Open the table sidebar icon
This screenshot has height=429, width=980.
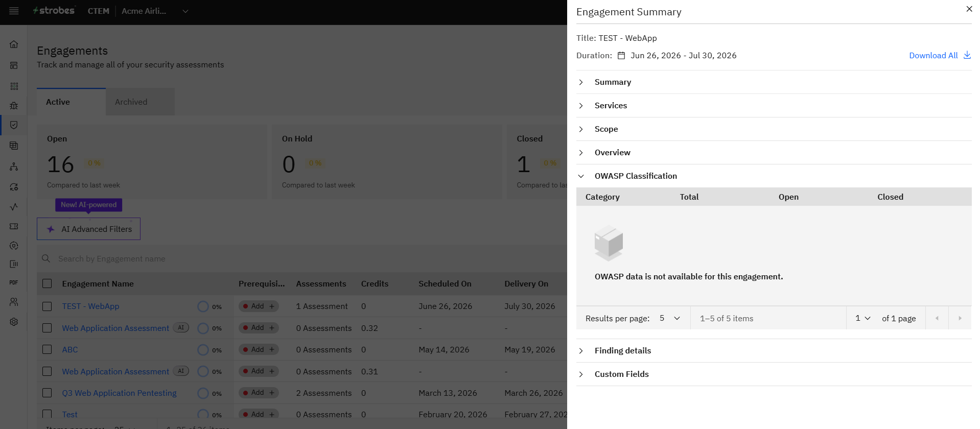pos(14,146)
